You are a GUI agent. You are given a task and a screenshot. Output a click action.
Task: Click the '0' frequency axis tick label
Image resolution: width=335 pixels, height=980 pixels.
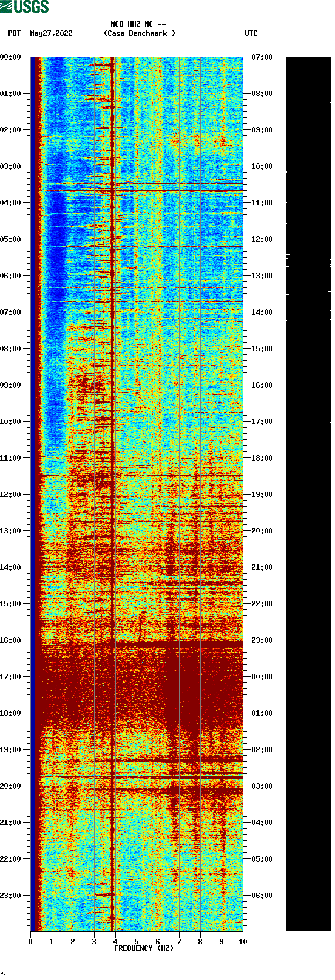pos(30,942)
